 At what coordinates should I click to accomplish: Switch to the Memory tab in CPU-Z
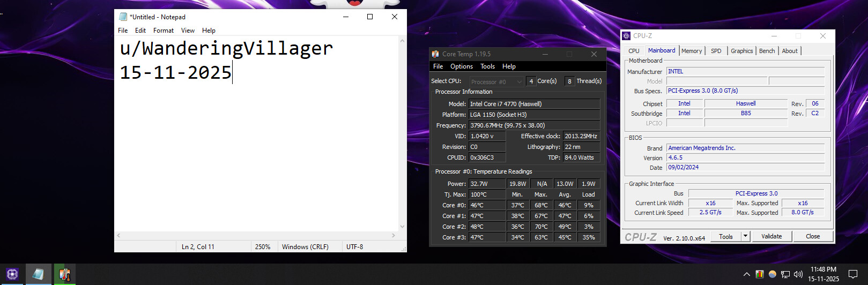(692, 51)
